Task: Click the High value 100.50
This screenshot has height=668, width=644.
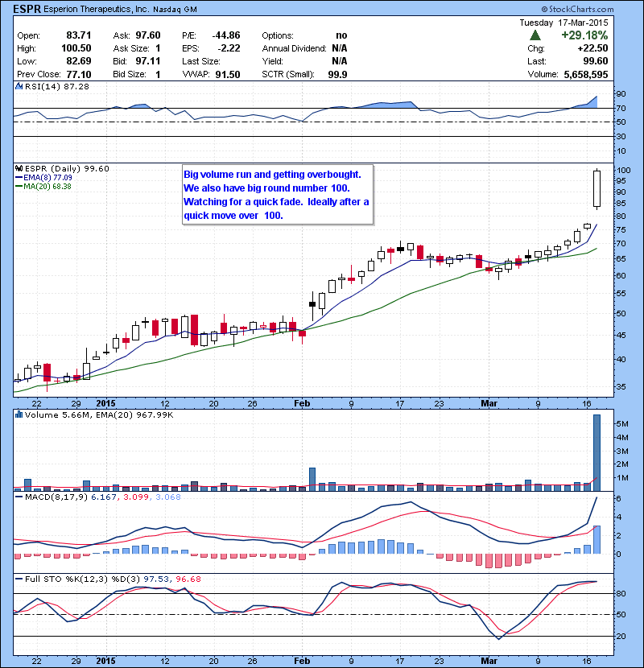Action: pyautogui.click(x=76, y=48)
